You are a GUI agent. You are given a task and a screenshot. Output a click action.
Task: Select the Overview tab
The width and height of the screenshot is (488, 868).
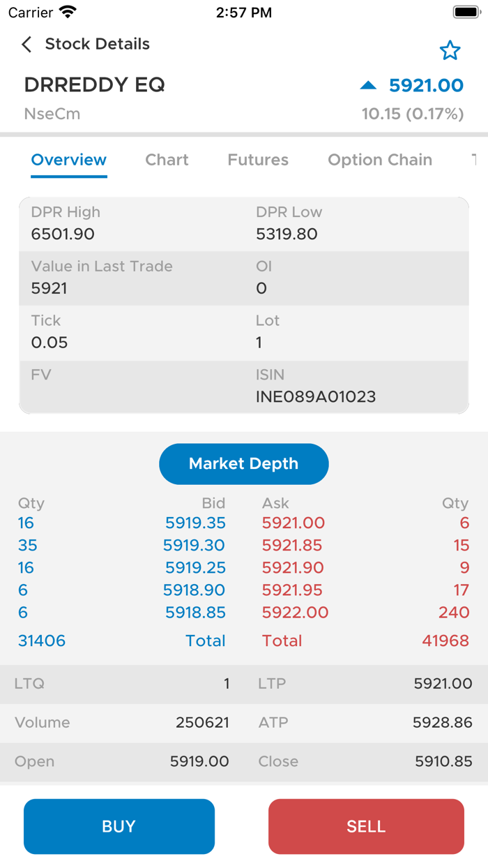tap(68, 160)
